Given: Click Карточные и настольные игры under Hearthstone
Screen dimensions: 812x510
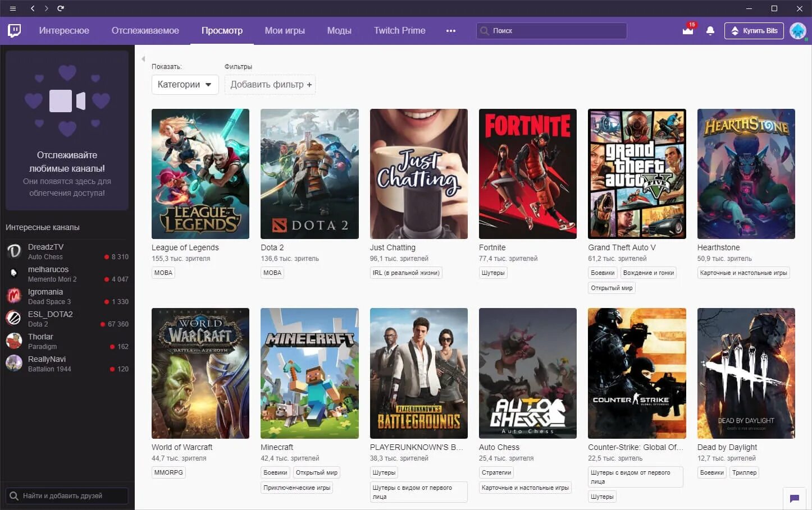Looking at the screenshot, I should (x=743, y=273).
